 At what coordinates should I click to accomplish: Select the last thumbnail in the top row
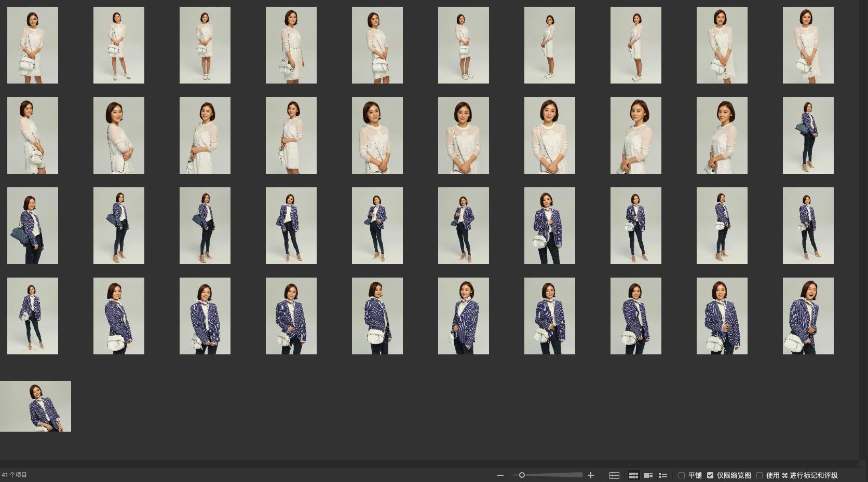[808, 45]
